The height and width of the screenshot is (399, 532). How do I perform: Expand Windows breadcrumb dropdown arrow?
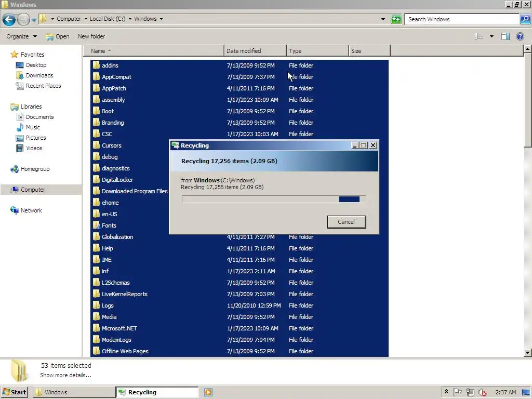click(x=161, y=19)
